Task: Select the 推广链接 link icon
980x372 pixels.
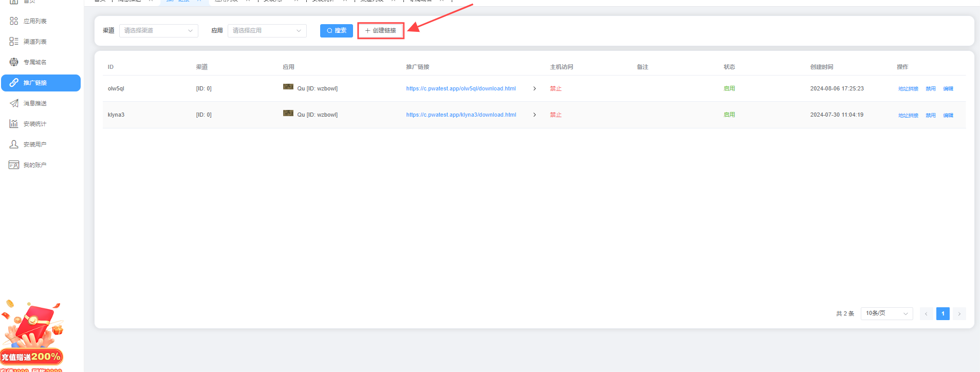Action: 14,83
